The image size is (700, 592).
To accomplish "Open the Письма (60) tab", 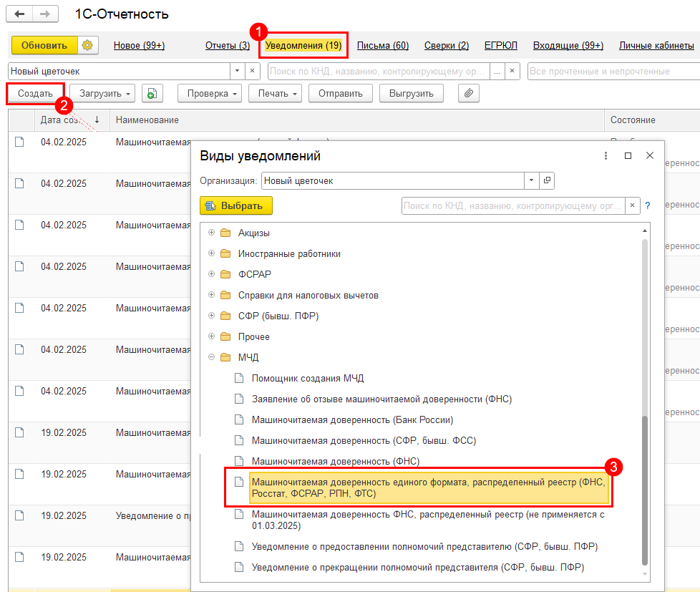I will pos(383,45).
